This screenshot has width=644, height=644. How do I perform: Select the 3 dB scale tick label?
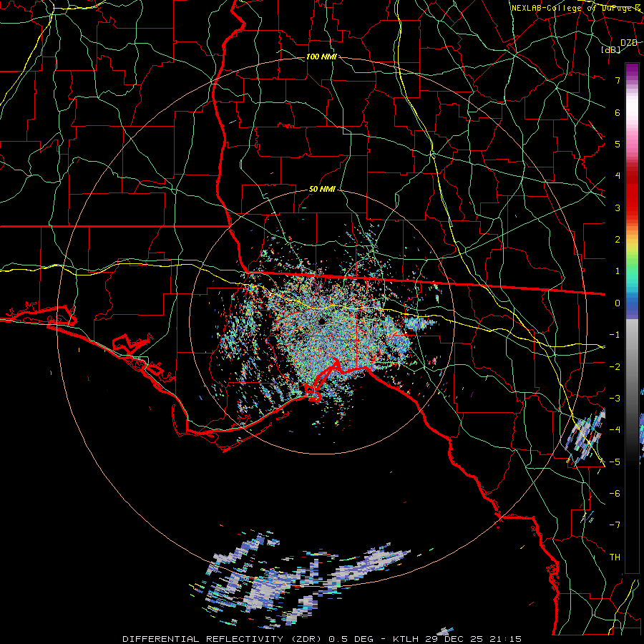[x=618, y=208]
